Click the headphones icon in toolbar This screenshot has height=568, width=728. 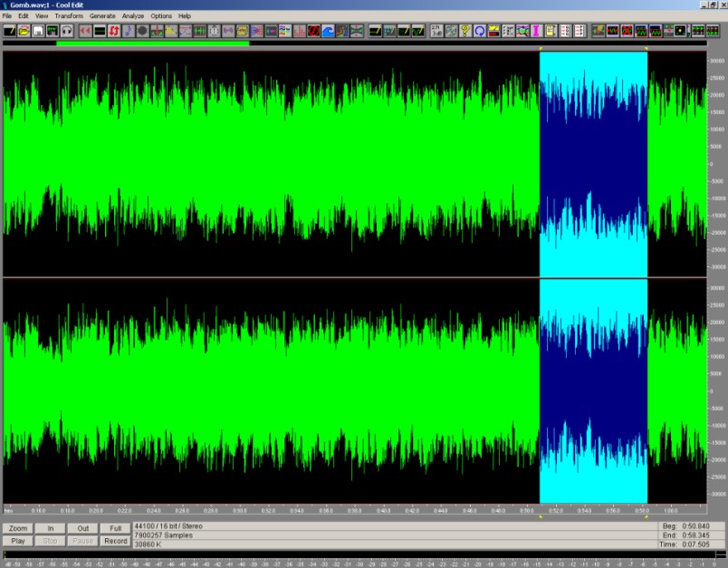click(x=67, y=31)
